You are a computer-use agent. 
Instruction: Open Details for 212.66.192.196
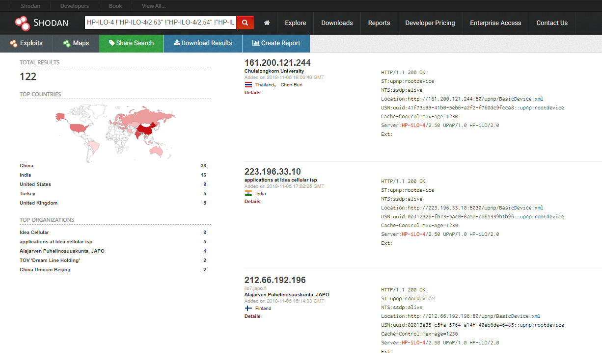[252, 316]
